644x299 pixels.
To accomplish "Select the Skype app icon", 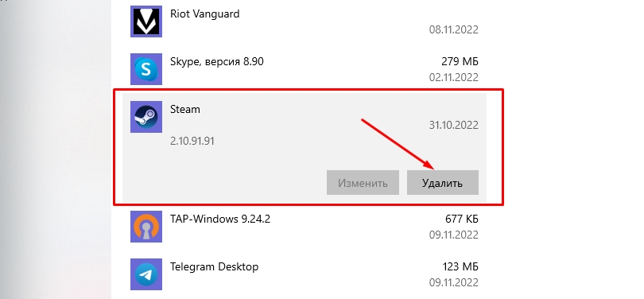I will [146, 69].
